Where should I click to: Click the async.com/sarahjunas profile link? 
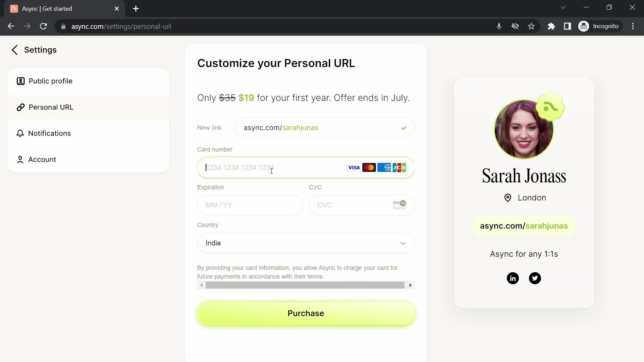(524, 226)
